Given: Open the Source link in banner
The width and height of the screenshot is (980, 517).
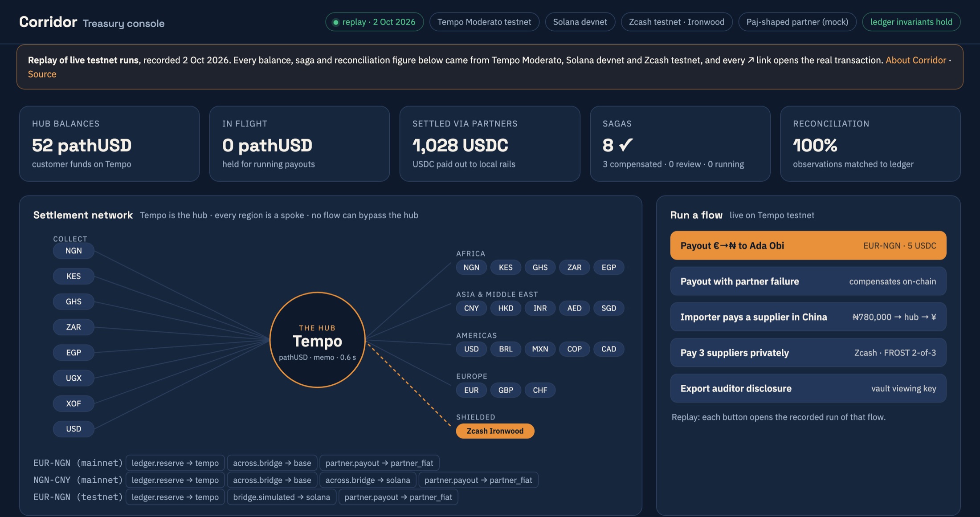Looking at the screenshot, I should point(42,74).
